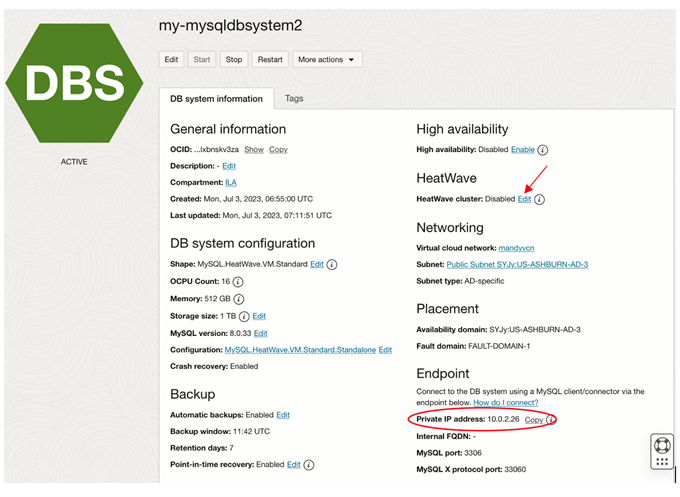Click the Fault domain FAULT-DOMAIN-1 value
Viewport: 680px width, 497px height.
pyautogui.click(x=499, y=347)
